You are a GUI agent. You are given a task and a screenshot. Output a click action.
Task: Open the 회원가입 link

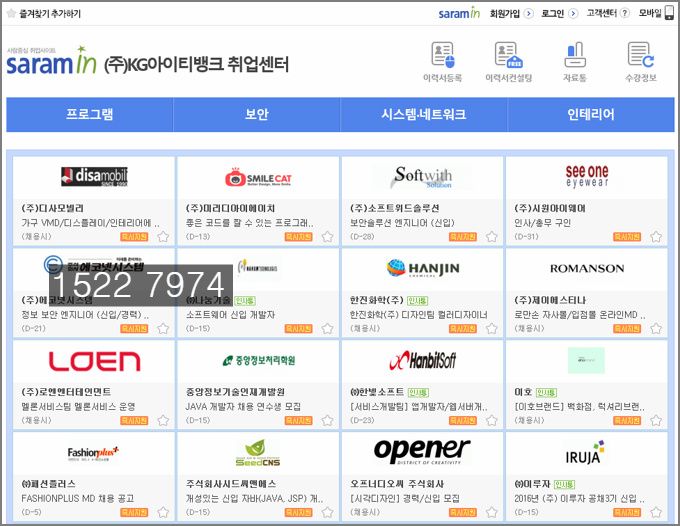(505, 13)
